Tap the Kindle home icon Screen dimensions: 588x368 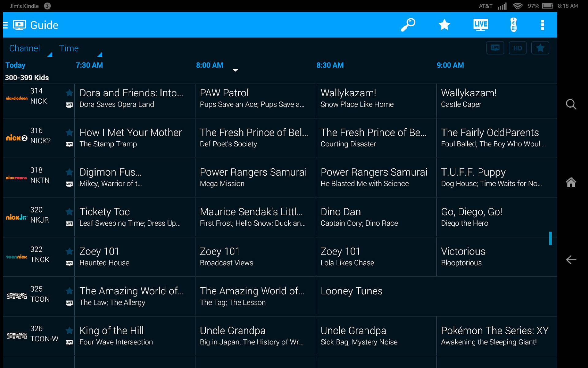pyautogui.click(x=571, y=182)
